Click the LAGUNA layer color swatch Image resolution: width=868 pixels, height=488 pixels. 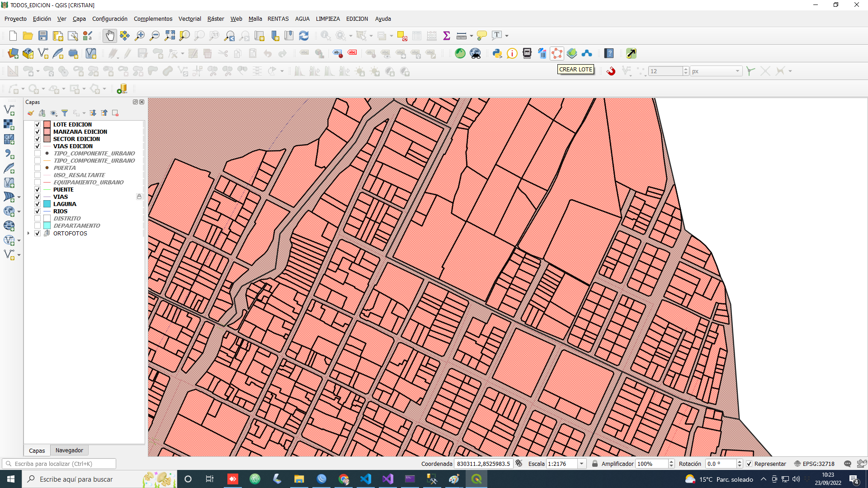pyautogui.click(x=47, y=204)
